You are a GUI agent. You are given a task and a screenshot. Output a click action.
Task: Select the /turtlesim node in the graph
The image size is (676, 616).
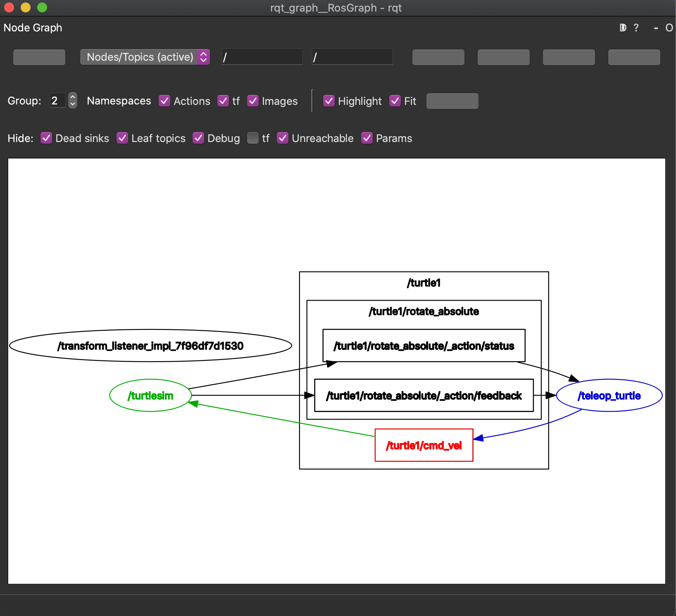click(150, 395)
